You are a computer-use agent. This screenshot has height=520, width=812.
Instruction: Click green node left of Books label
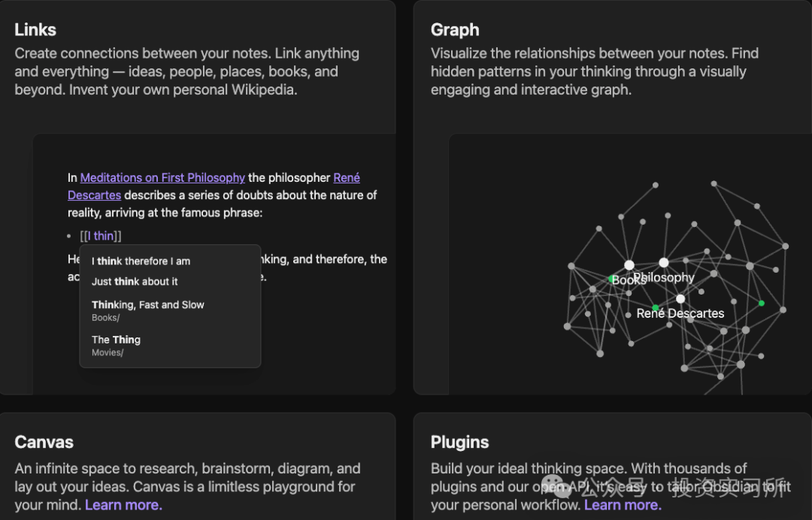point(611,279)
